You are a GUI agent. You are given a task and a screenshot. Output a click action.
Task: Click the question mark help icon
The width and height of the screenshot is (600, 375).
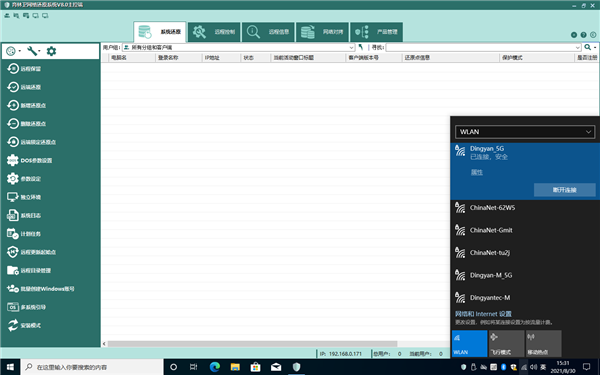point(583,35)
